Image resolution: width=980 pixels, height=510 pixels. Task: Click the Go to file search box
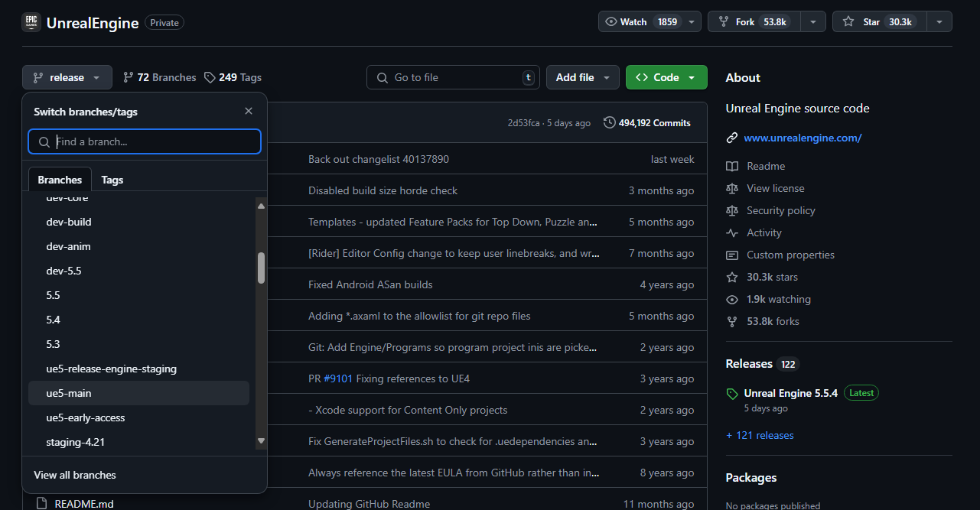pyautogui.click(x=454, y=77)
